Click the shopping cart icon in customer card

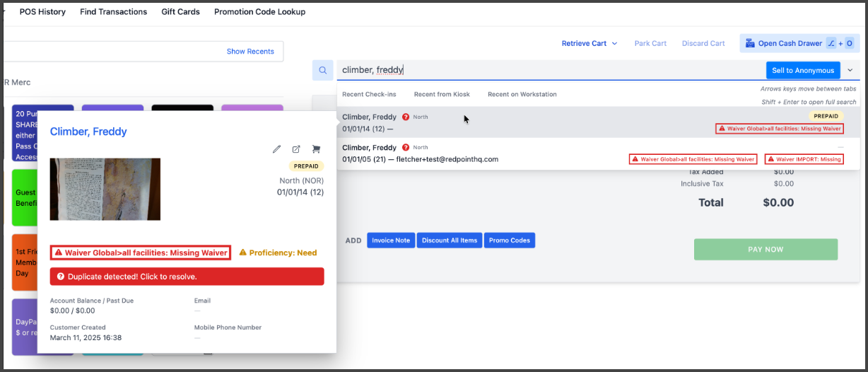pyautogui.click(x=316, y=149)
